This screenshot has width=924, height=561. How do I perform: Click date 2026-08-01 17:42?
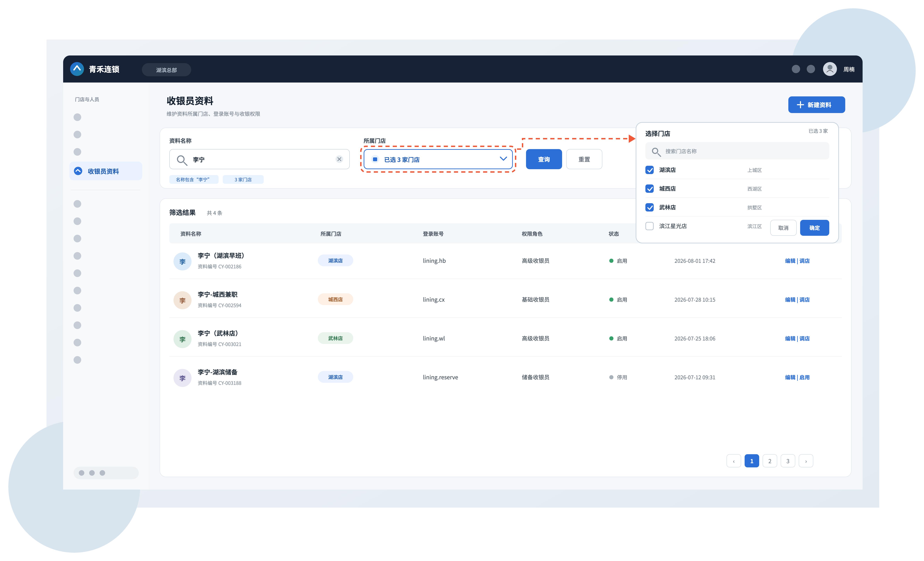click(x=694, y=261)
